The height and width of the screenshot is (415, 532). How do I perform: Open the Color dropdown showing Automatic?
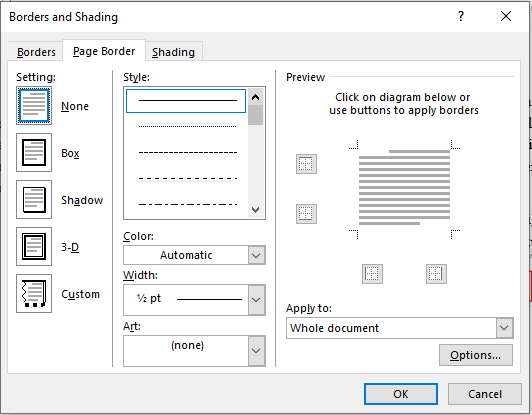click(194, 255)
